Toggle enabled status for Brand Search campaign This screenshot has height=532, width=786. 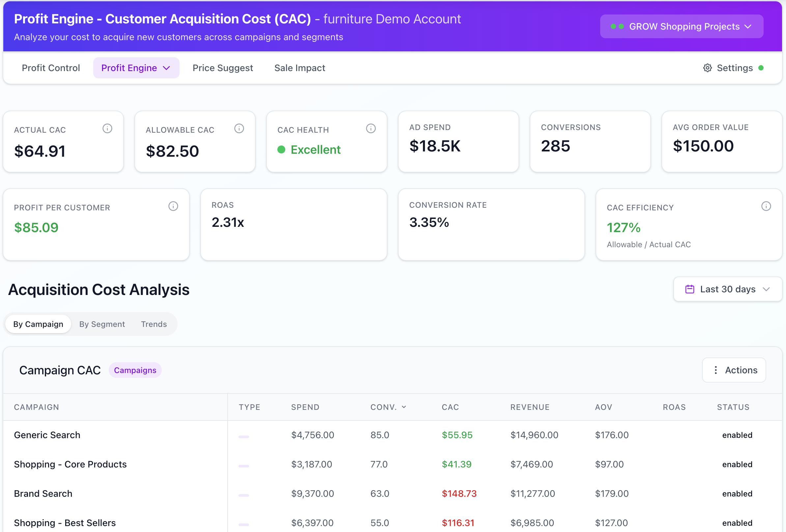point(737,493)
